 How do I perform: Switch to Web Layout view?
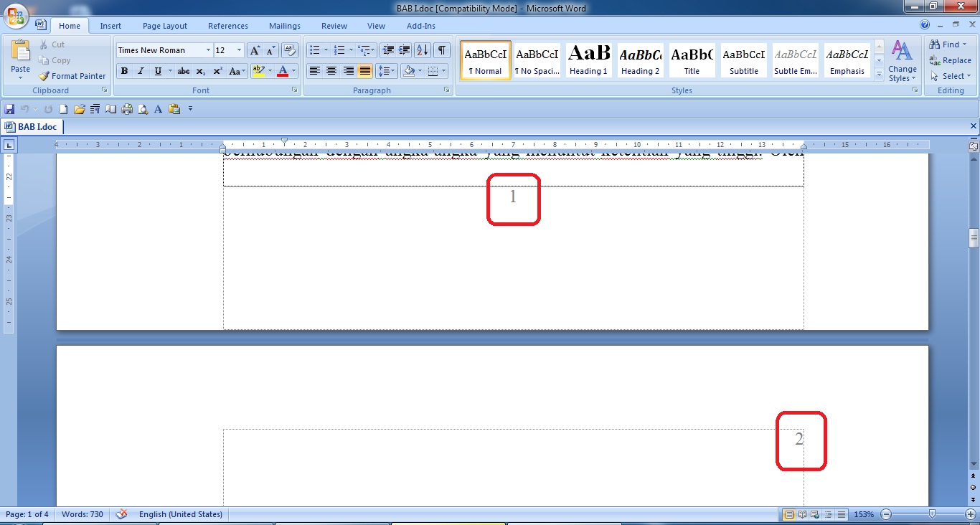(x=815, y=514)
